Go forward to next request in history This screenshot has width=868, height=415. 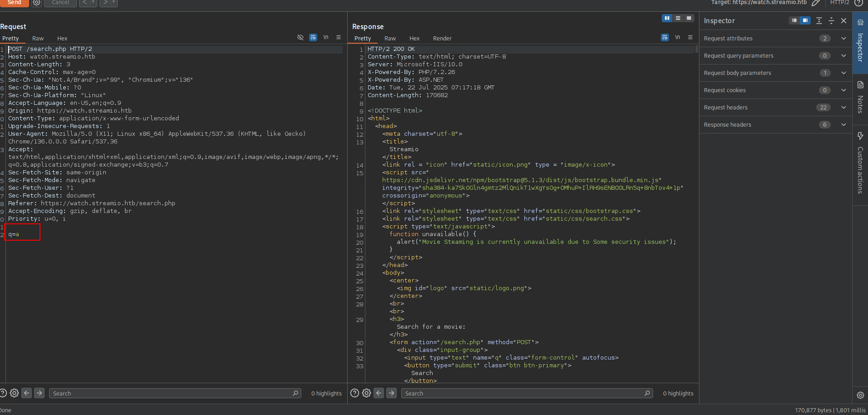[x=105, y=3]
